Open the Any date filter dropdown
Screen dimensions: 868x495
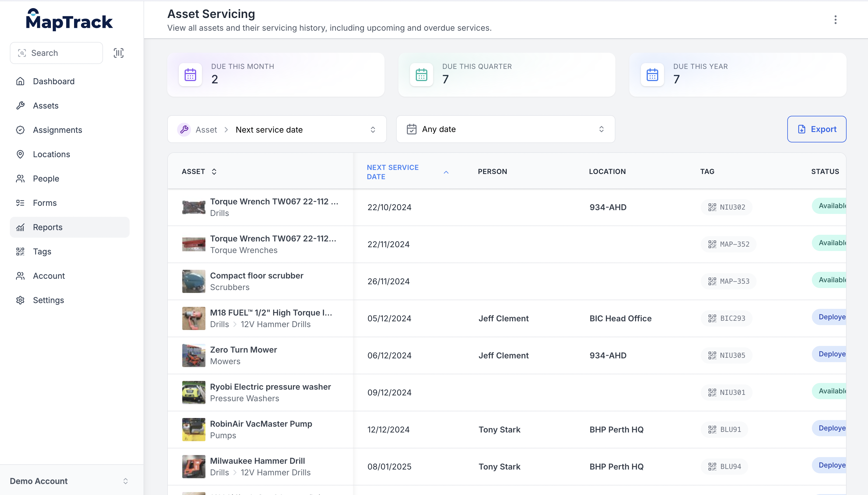pyautogui.click(x=601, y=129)
